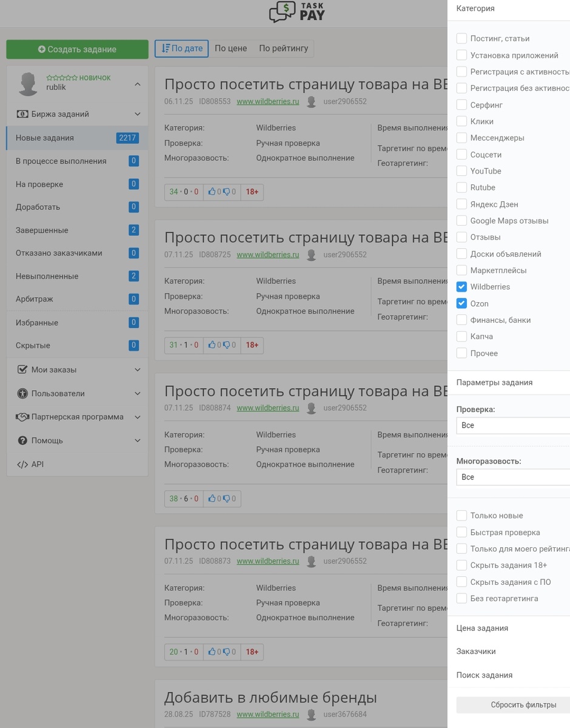Click the 18+ badge on task ID808873

click(x=252, y=652)
